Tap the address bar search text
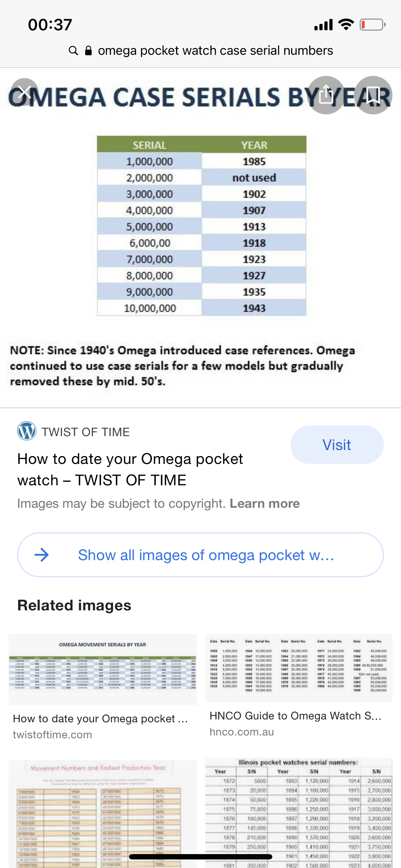 click(x=215, y=51)
